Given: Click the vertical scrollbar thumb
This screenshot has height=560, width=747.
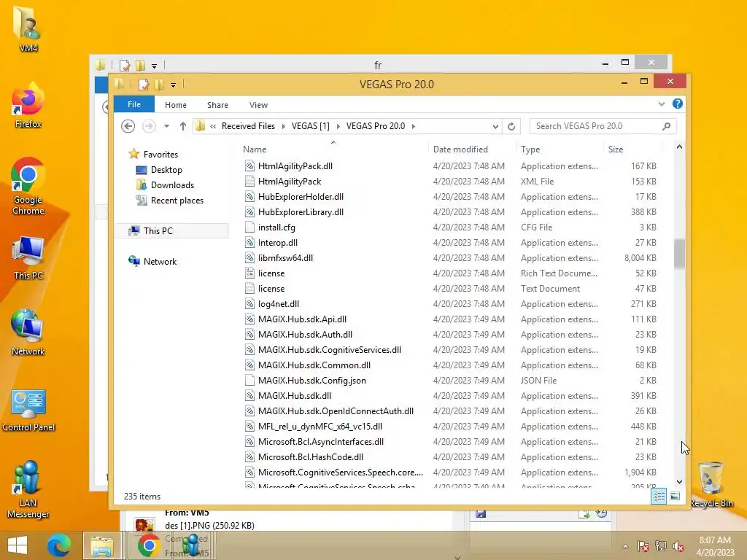Looking at the screenshot, I should tap(679, 253).
